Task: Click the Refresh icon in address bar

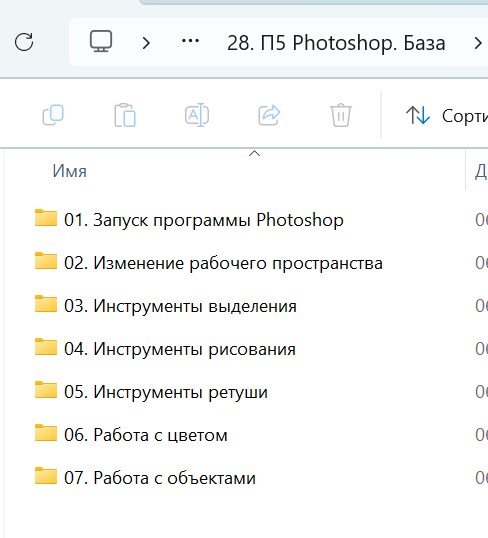Action: click(24, 42)
